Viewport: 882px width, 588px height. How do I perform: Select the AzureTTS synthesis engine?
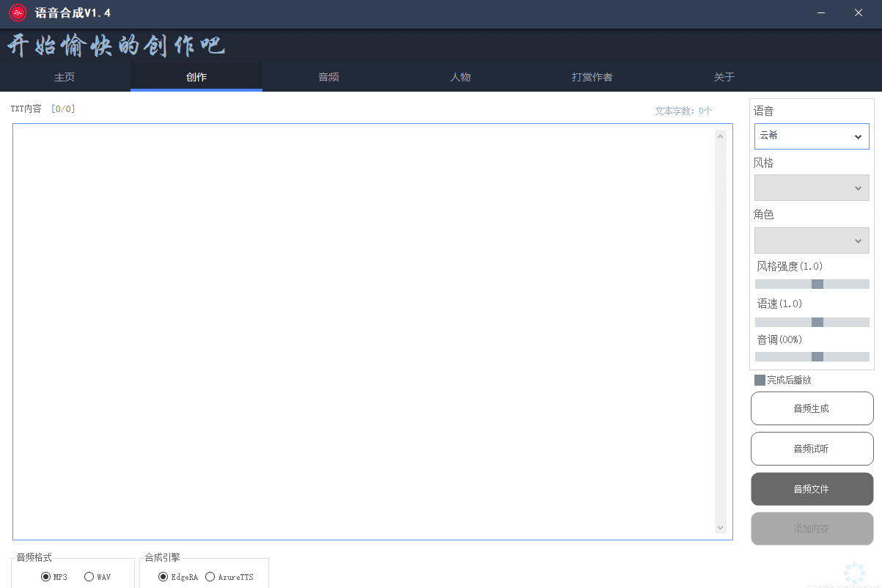click(x=210, y=577)
